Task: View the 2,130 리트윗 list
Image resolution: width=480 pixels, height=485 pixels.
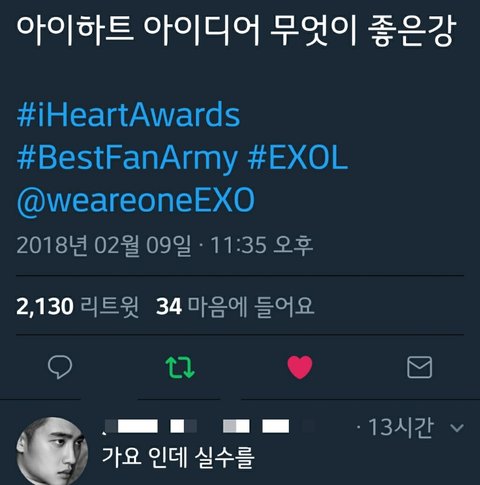Action: point(78,306)
